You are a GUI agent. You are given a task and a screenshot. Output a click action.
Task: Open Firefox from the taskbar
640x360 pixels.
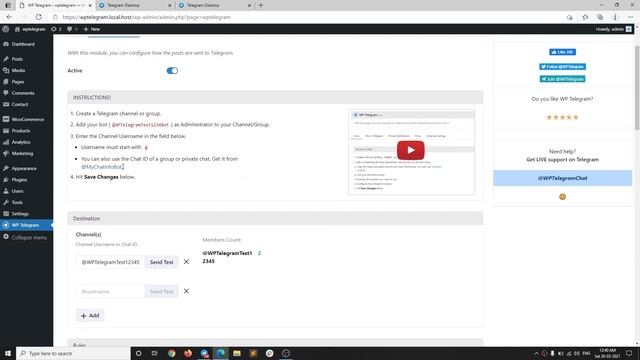pyautogui.click(x=188, y=353)
